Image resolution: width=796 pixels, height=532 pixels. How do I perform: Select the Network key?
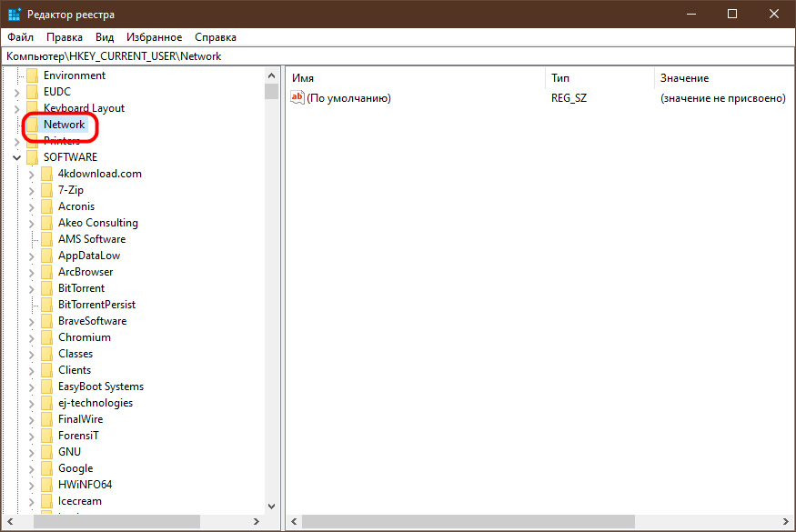[64, 125]
